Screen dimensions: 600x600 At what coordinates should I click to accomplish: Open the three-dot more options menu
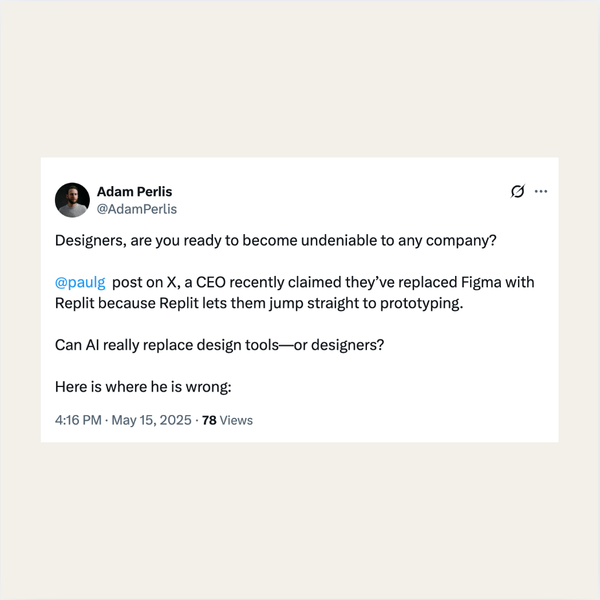point(541,191)
